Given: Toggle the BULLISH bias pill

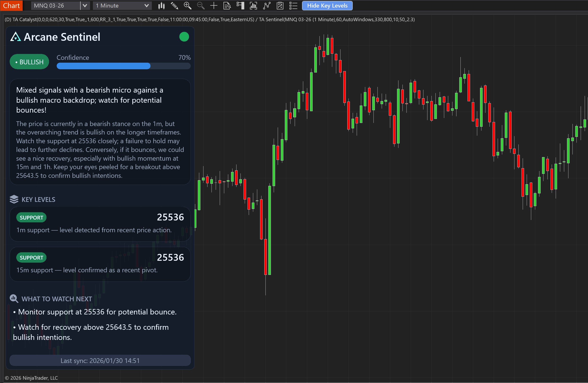Looking at the screenshot, I should pos(29,62).
